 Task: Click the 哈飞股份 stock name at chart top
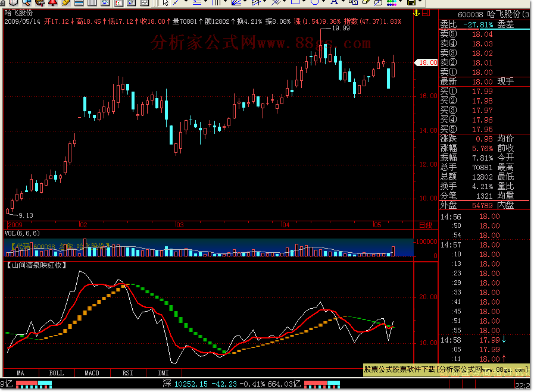pos(18,13)
